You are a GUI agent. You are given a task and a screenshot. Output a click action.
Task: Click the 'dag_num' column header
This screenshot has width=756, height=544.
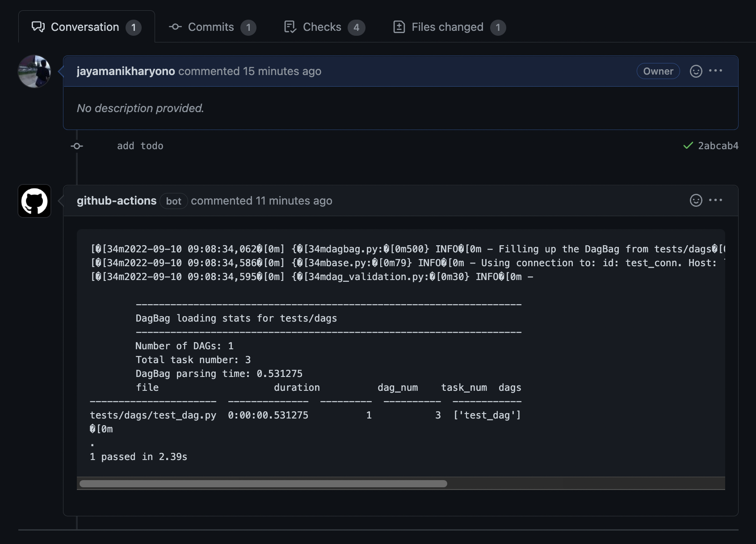tap(398, 388)
